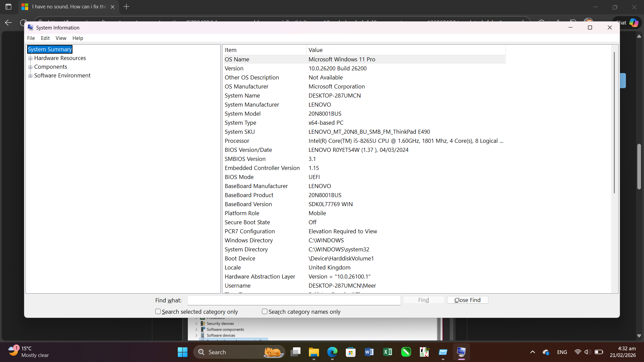
Task: Click the Find what input field
Action: coord(294,300)
